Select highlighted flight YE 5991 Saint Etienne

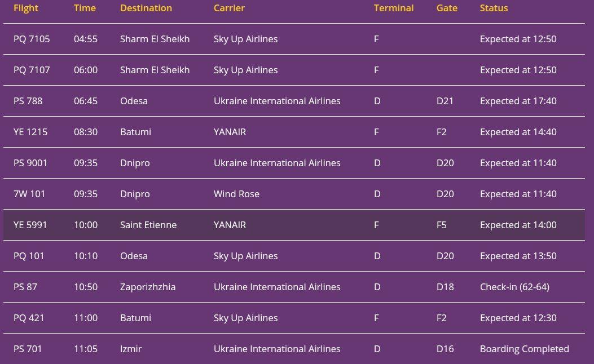(x=294, y=225)
